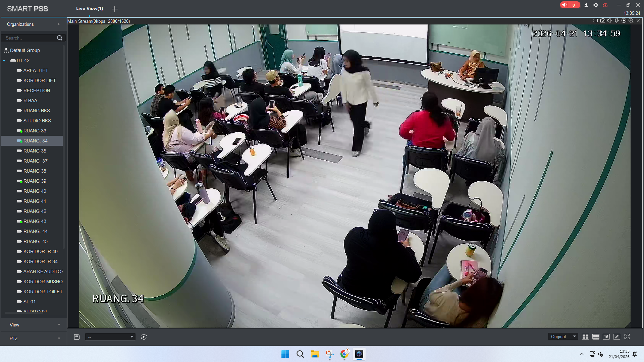This screenshot has height=362, width=644.
Task: Save the current view layout
Action: tap(77, 337)
